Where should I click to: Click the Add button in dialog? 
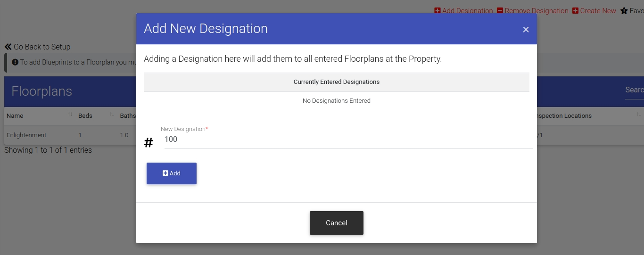172,173
